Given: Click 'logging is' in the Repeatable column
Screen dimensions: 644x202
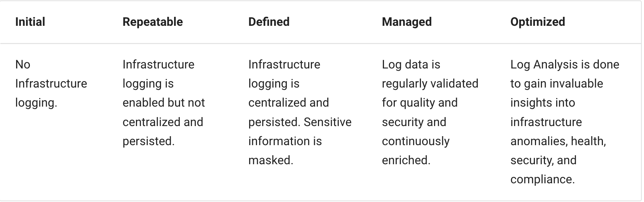Looking at the screenshot, I should click(148, 84).
